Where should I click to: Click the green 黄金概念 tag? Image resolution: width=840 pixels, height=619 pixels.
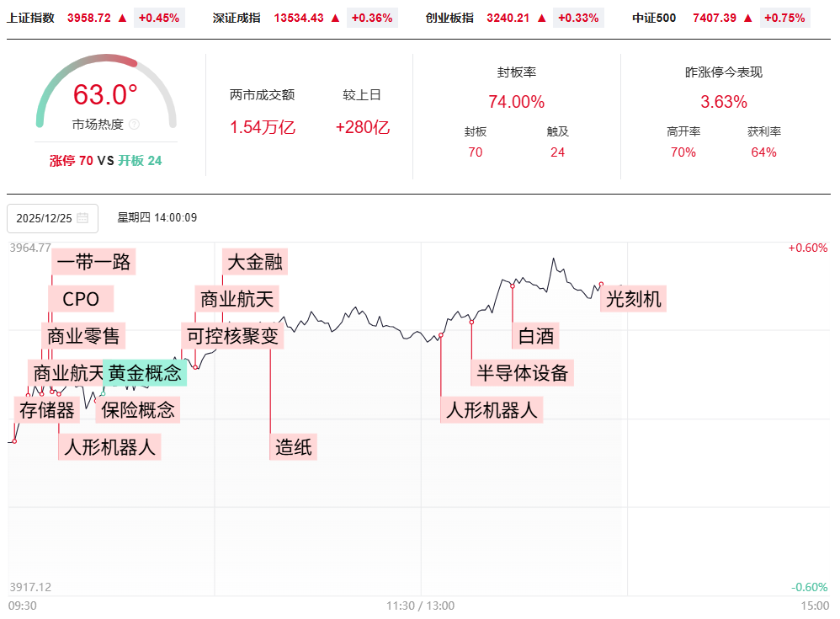coord(145,373)
